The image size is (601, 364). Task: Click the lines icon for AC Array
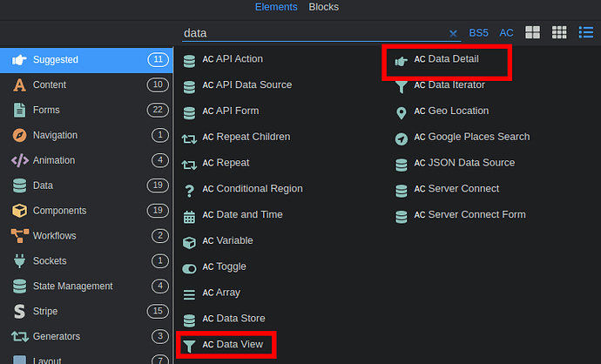(x=189, y=294)
